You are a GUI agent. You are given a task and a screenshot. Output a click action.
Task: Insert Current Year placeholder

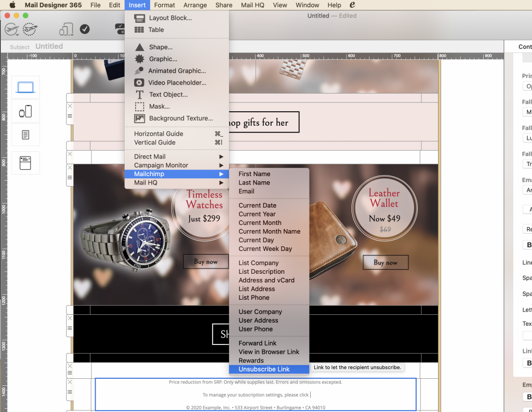pos(269,214)
